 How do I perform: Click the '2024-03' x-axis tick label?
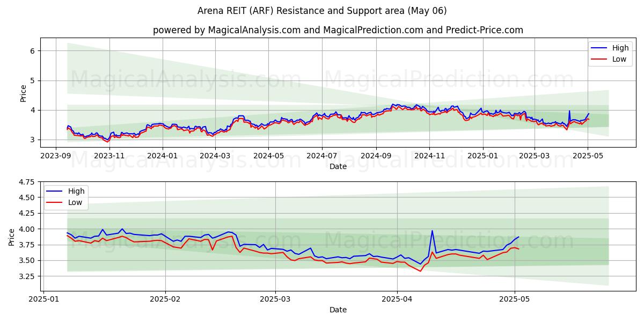pyautogui.click(x=215, y=156)
